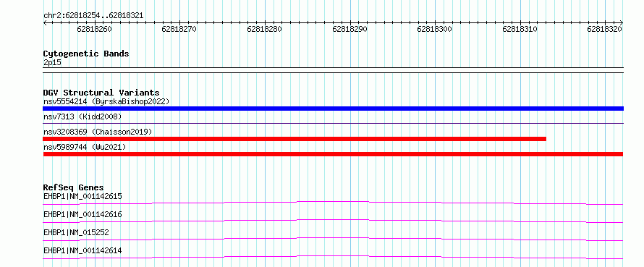The width and height of the screenshot is (644, 267).
Task: Select the Cytogenetic Bands track title
Action: tap(86, 54)
